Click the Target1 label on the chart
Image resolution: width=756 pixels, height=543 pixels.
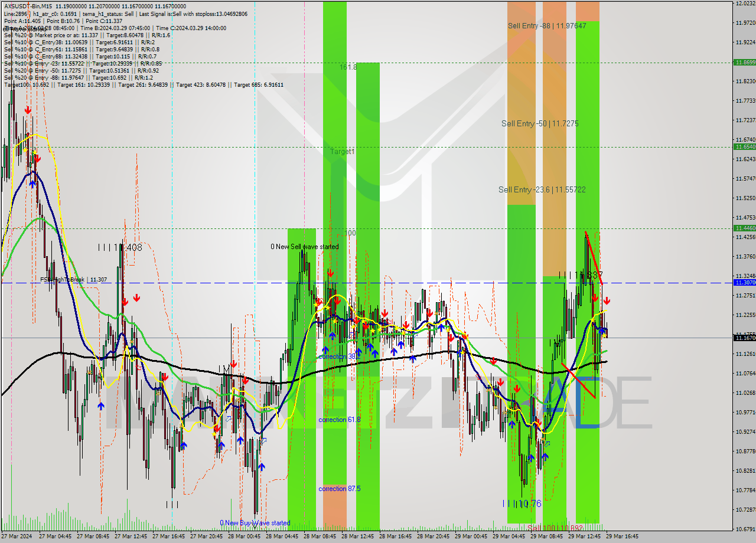pyautogui.click(x=343, y=152)
